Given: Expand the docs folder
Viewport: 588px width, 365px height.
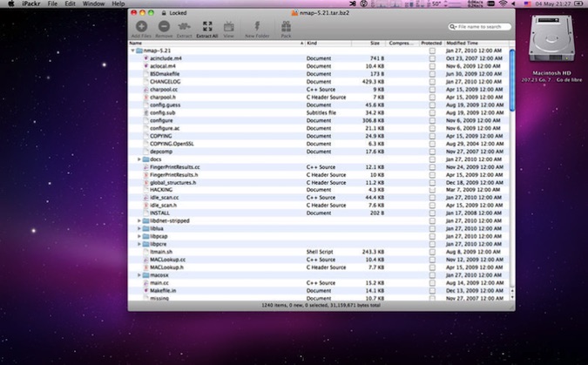Looking at the screenshot, I should (x=139, y=159).
